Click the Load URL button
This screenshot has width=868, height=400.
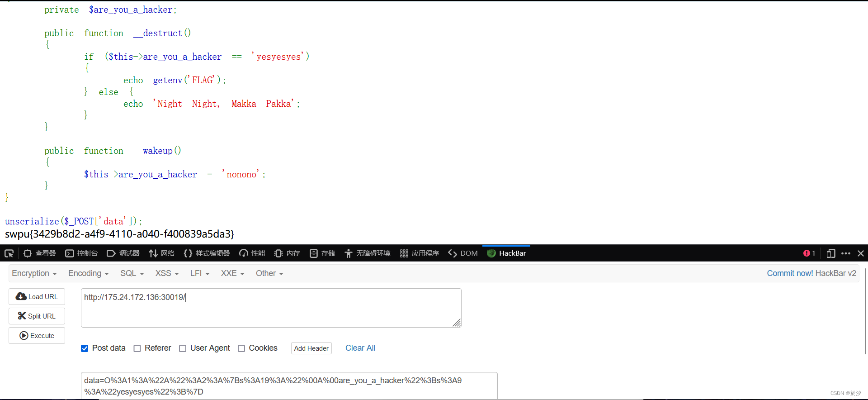[37, 297]
